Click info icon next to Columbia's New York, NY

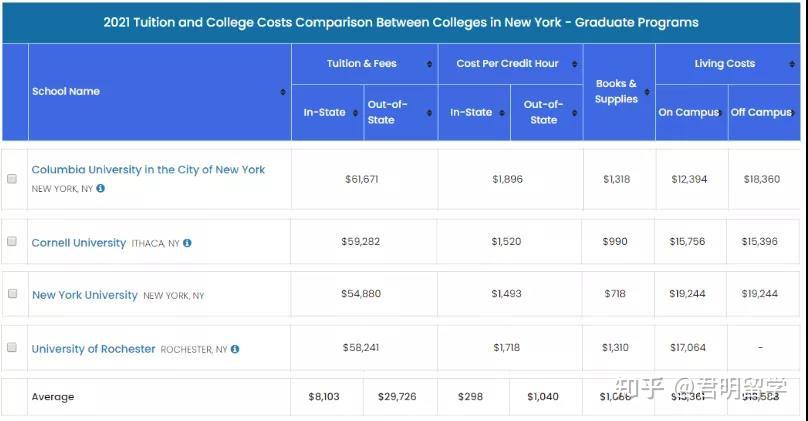101,188
